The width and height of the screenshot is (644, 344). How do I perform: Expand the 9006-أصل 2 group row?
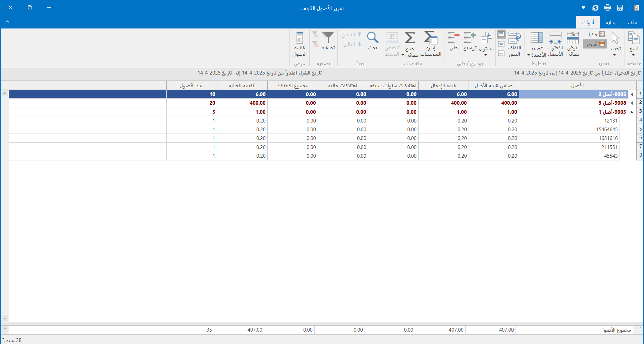click(x=632, y=94)
